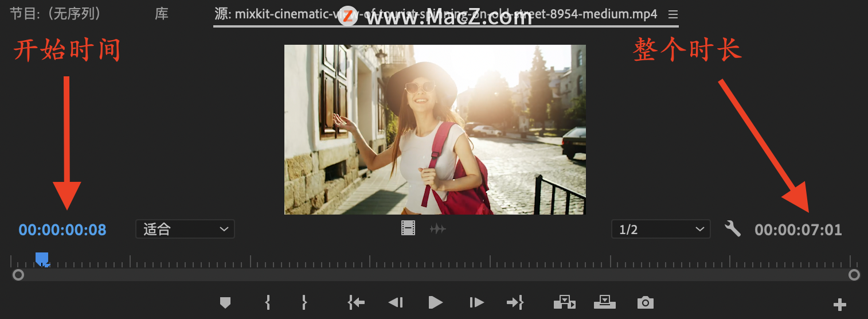Image resolution: width=868 pixels, height=319 pixels.
Task: Open the button editor plus icon
Action: click(840, 304)
